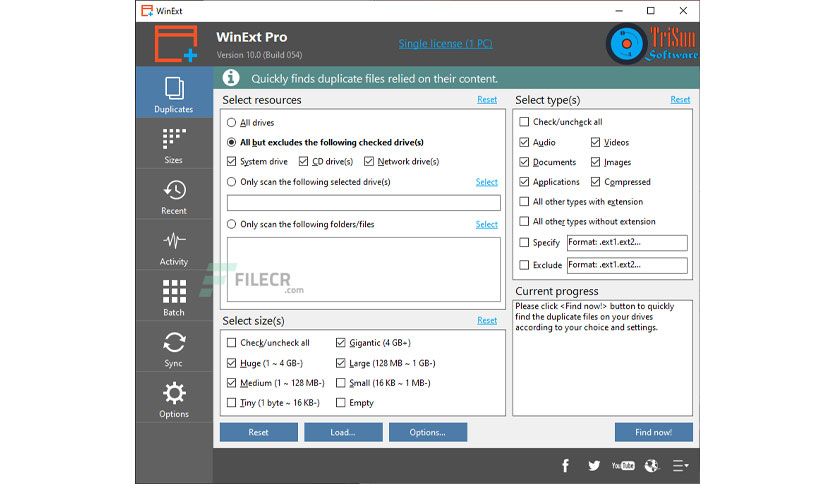The height and width of the screenshot is (484, 836).
Task: Click the info icon in banner
Action: [231, 78]
